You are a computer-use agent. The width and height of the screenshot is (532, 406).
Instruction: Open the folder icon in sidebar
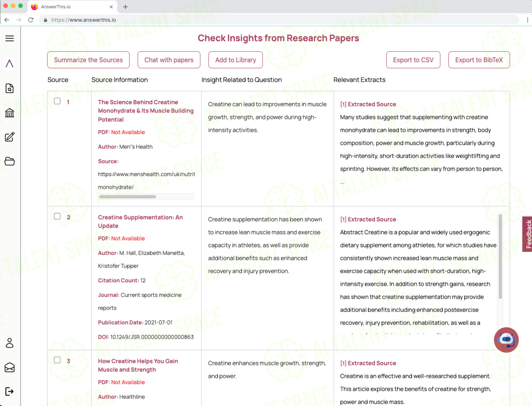coord(10,161)
